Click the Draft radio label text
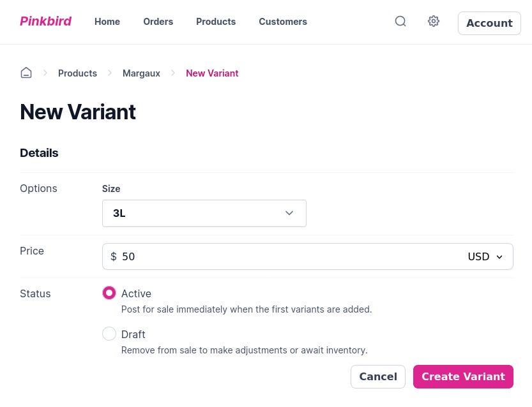This screenshot has width=532, height=407. [133, 334]
